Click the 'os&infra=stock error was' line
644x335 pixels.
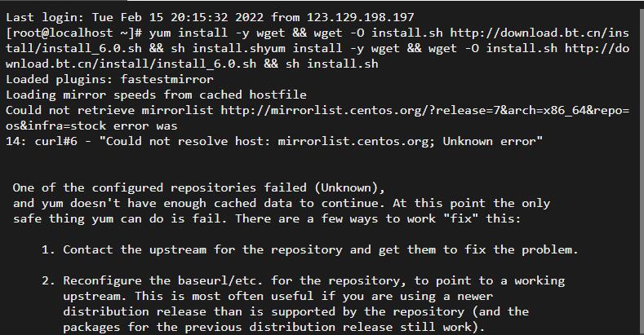pyautogui.click(x=91, y=126)
